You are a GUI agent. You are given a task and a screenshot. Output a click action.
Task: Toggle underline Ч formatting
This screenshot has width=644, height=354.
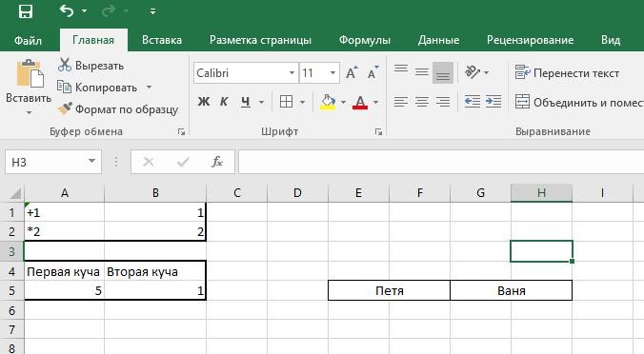246,101
